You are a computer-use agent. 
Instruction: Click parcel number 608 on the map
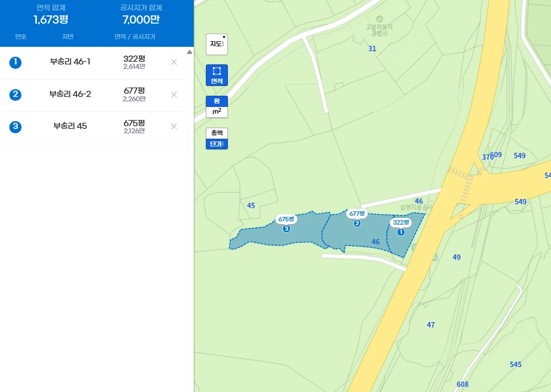pos(462,384)
